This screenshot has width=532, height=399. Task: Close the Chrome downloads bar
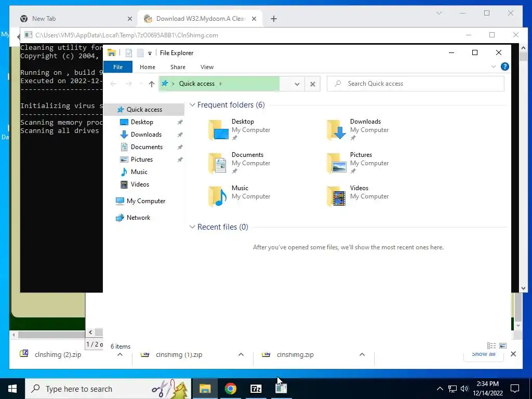click(x=513, y=354)
